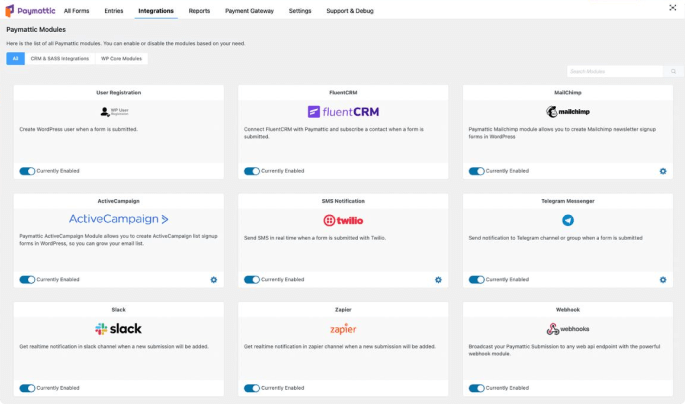
Task: Click 'Get realtime notification in zapier channel' text
Action: [339, 346]
